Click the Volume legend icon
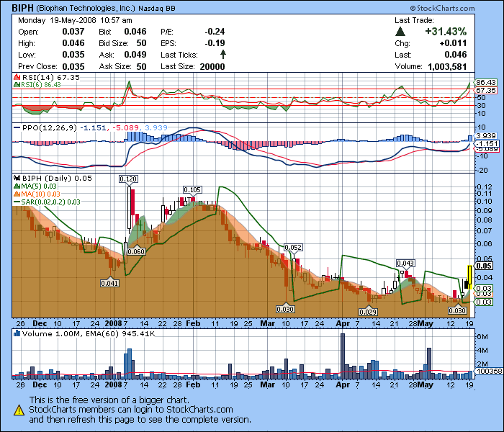504x432 pixels. [x=17, y=333]
